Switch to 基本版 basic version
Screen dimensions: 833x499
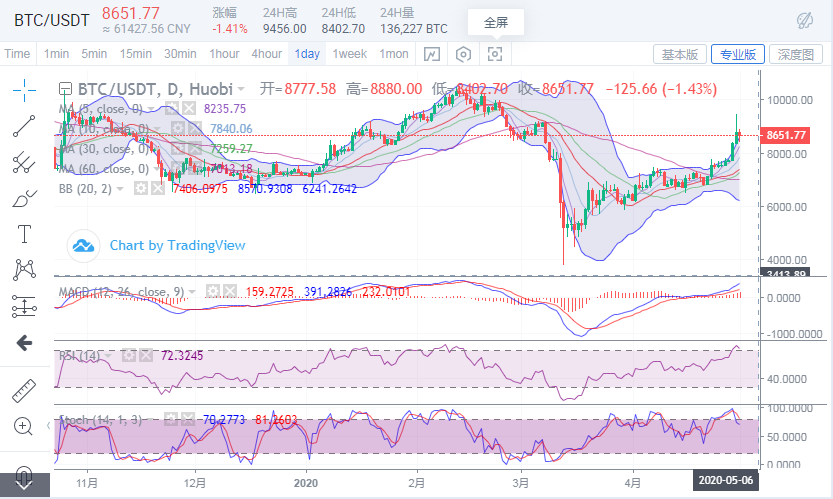[679, 54]
